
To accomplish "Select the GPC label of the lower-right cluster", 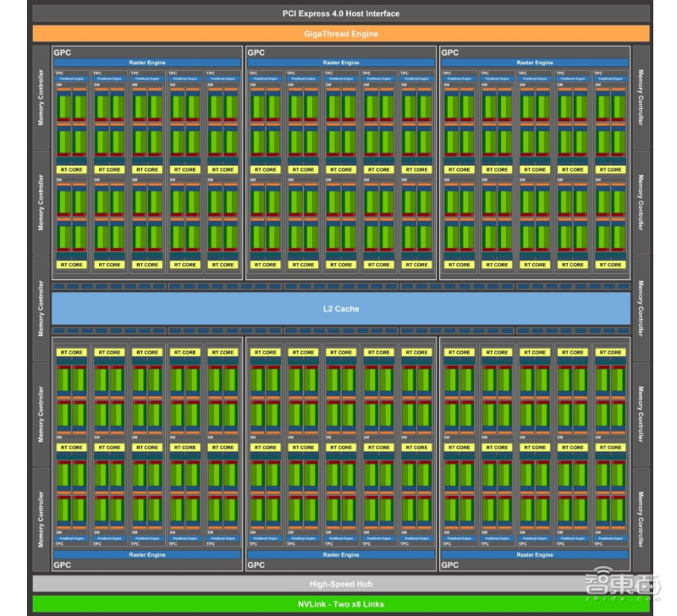I will (x=450, y=564).
